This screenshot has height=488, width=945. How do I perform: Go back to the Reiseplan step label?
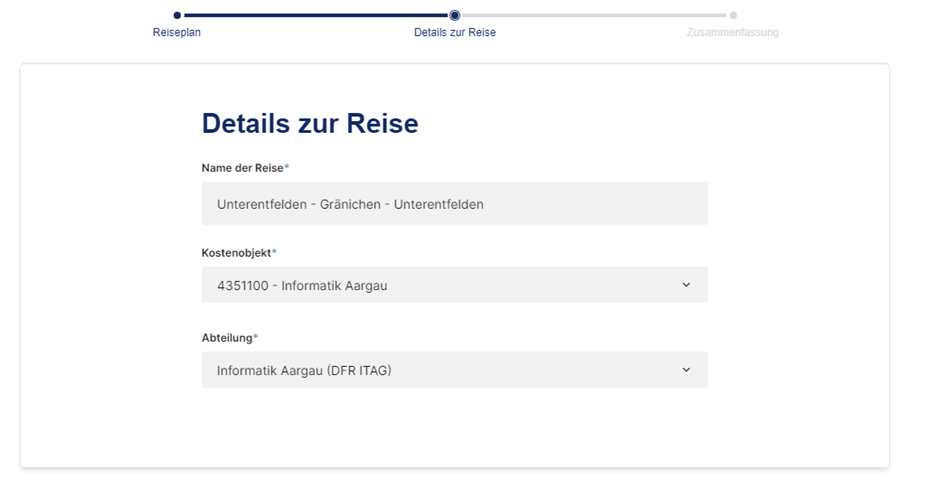tap(177, 33)
